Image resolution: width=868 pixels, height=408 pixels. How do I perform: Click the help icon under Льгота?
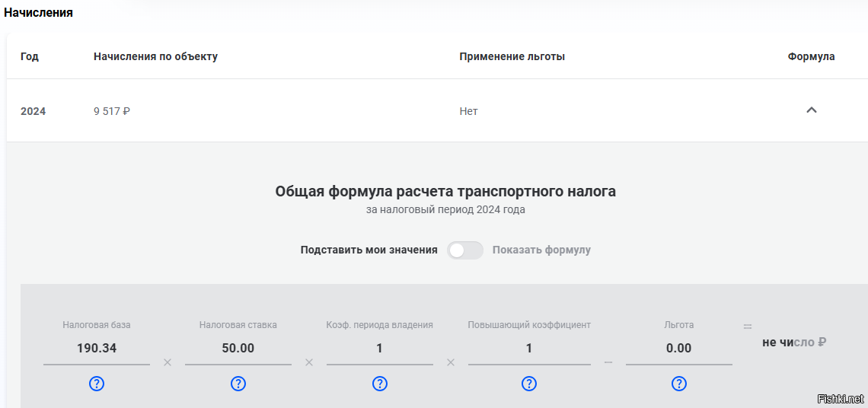(679, 384)
